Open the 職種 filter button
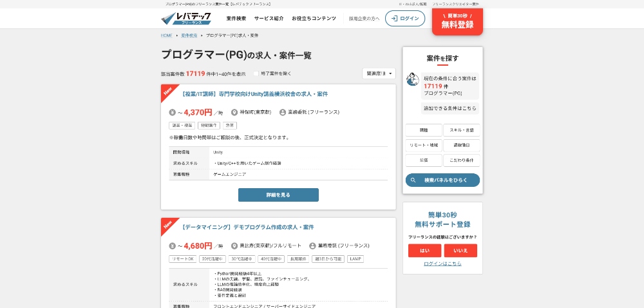The image size is (644, 308). [x=424, y=130]
